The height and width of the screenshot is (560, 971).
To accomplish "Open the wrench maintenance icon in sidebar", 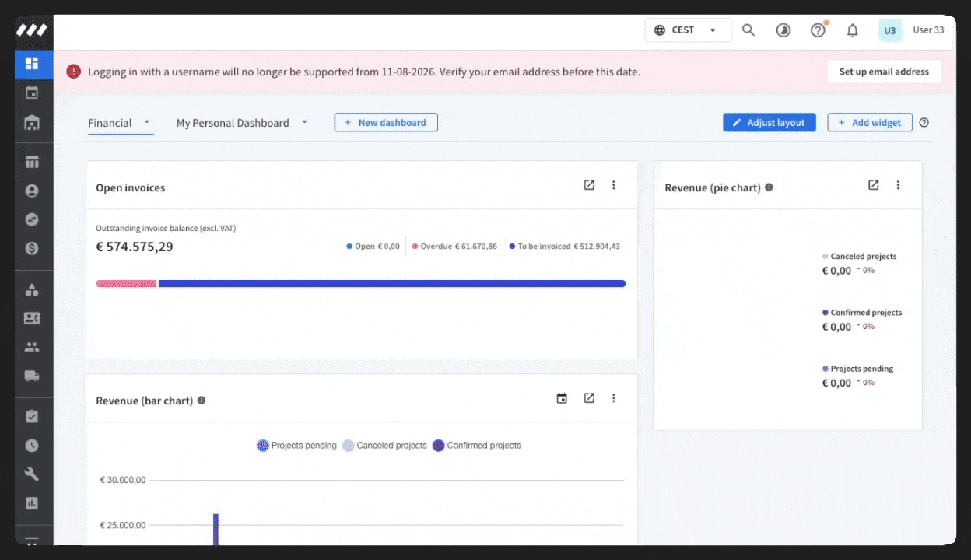I will click(x=32, y=474).
